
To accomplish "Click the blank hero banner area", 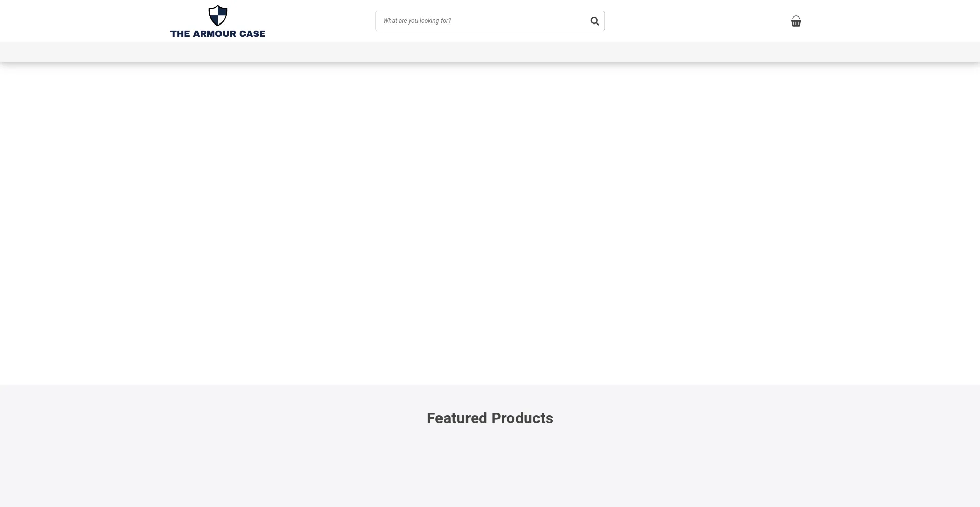I will 490,224.
